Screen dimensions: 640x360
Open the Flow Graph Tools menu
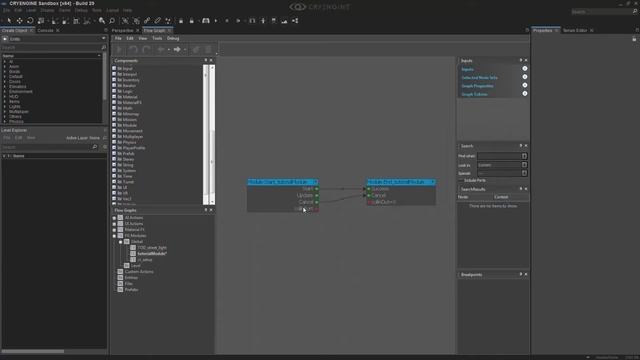point(157,38)
